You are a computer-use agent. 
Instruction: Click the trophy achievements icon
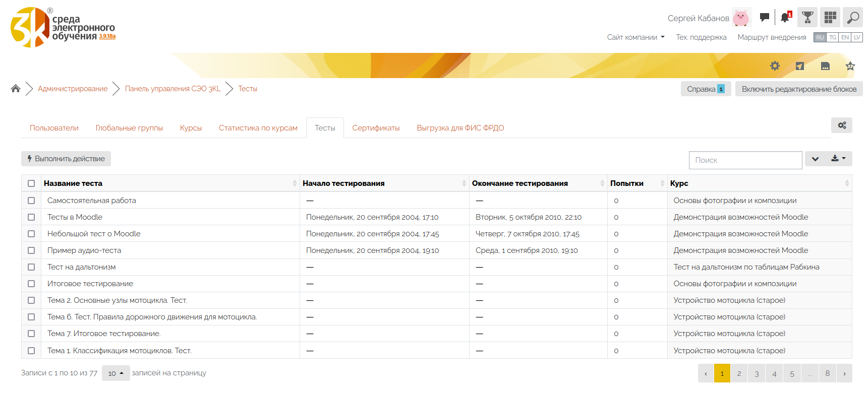click(807, 18)
